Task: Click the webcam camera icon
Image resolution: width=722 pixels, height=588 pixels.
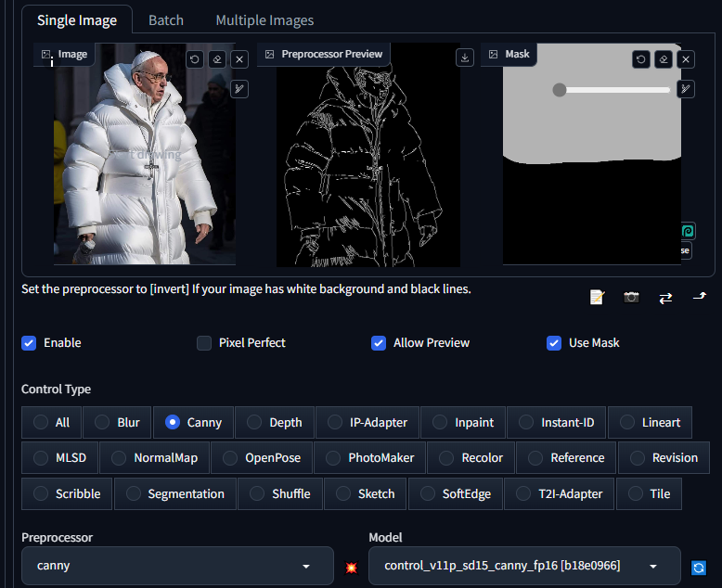Action: click(631, 297)
